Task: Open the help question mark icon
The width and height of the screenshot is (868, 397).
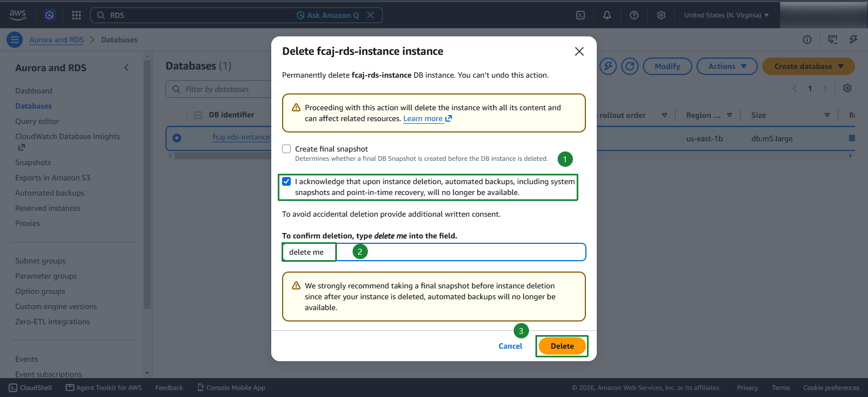Action: (634, 15)
